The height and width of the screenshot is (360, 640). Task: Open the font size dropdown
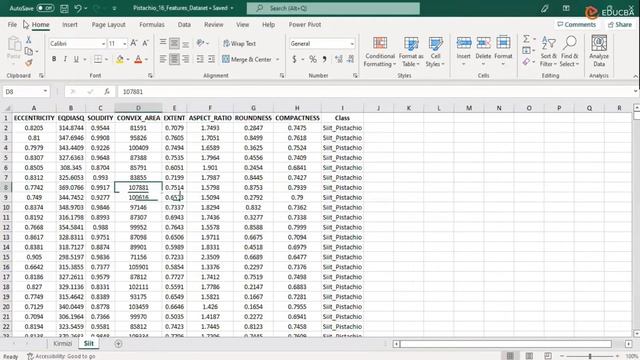pos(124,44)
